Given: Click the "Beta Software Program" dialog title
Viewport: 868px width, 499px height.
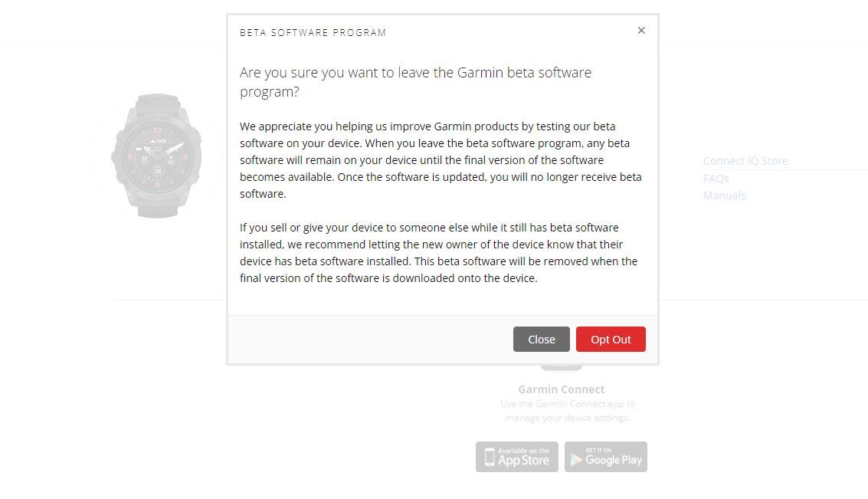Looking at the screenshot, I should (313, 32).
